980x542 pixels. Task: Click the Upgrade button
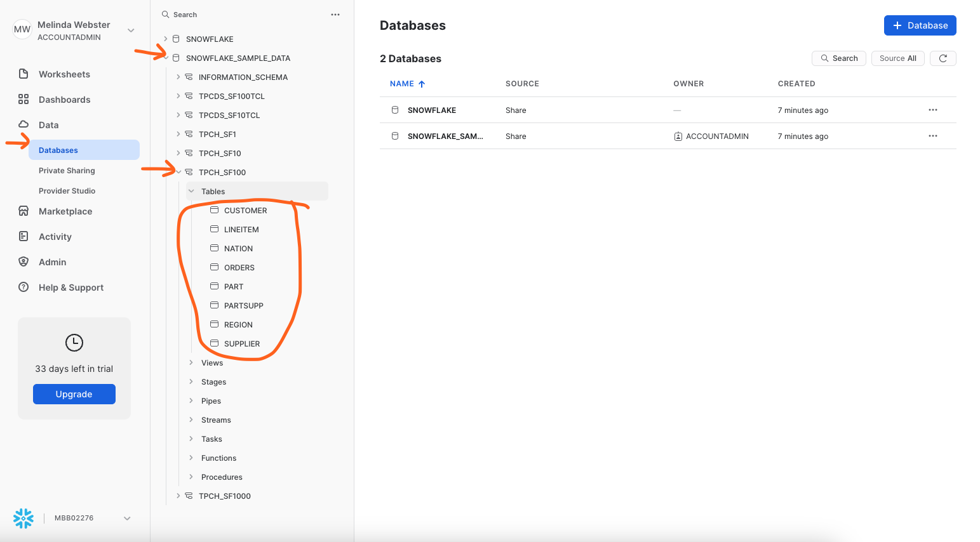(74, 394)
